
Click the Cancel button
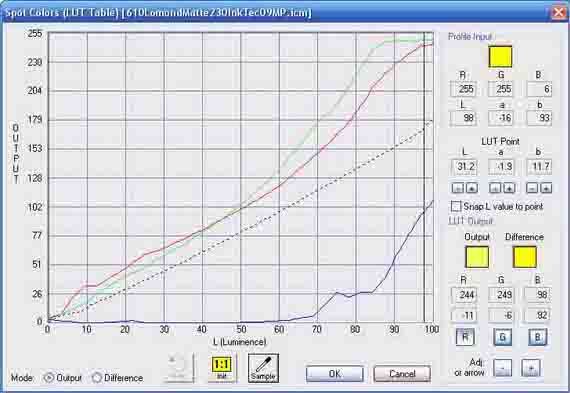402,374
